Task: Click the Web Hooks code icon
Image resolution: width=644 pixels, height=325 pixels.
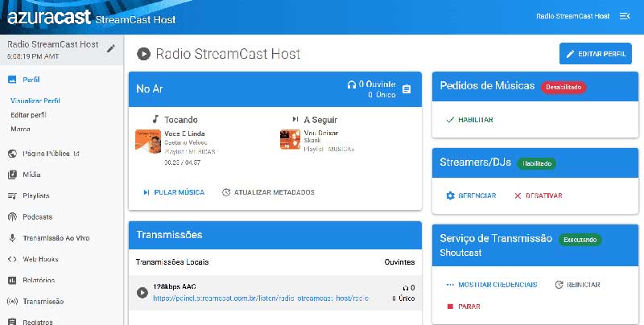Action: coord(12,259)
